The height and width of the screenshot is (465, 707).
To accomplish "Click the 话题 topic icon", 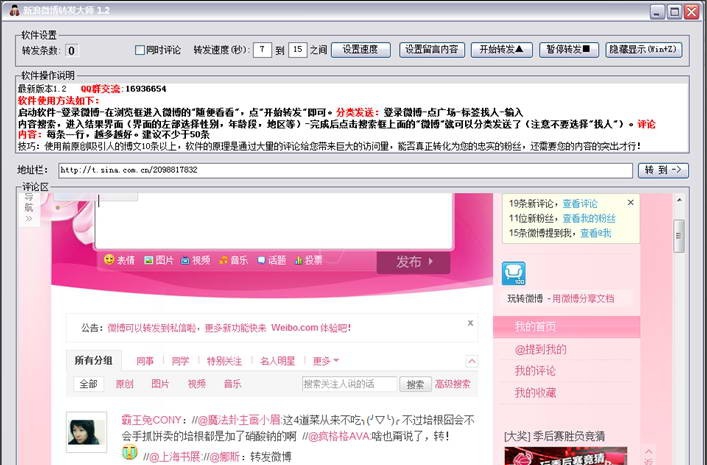I will (261, 260).
